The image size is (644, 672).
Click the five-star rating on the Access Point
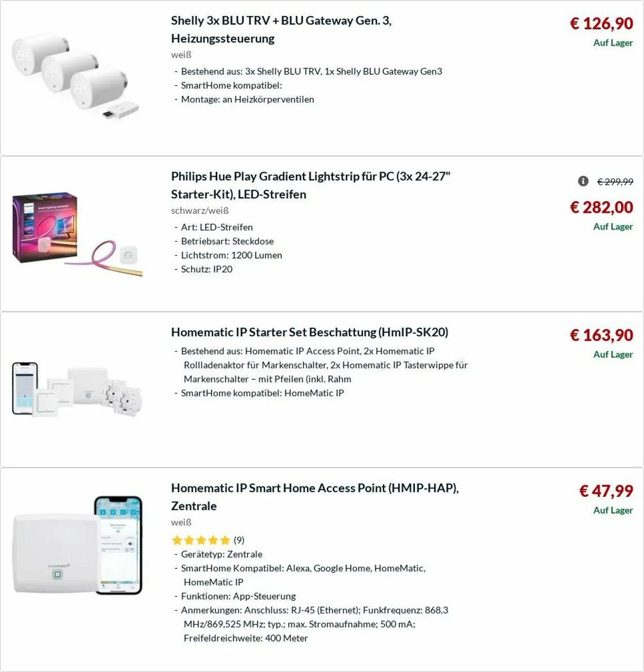tap(200, 540)
